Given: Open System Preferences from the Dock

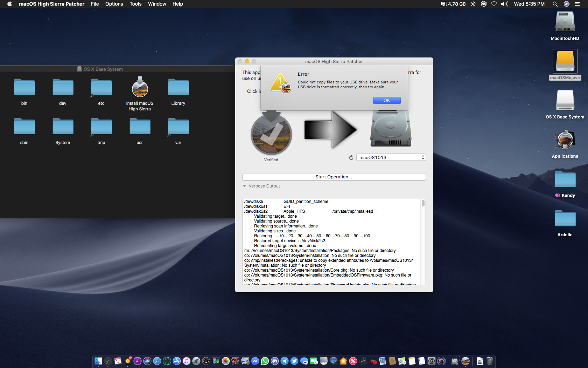Looking at the screenshot, I should point(432,361).
